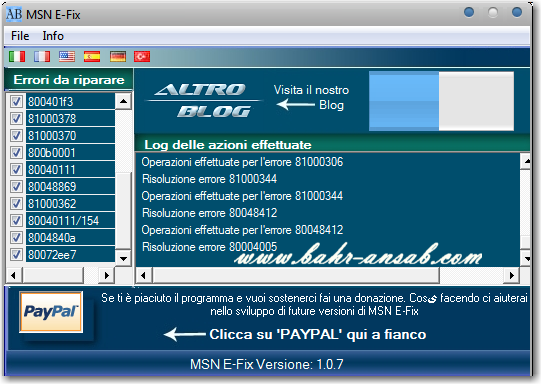
Task: Uncheck the 800401f3 error checkbox
Action: point(16,101)
